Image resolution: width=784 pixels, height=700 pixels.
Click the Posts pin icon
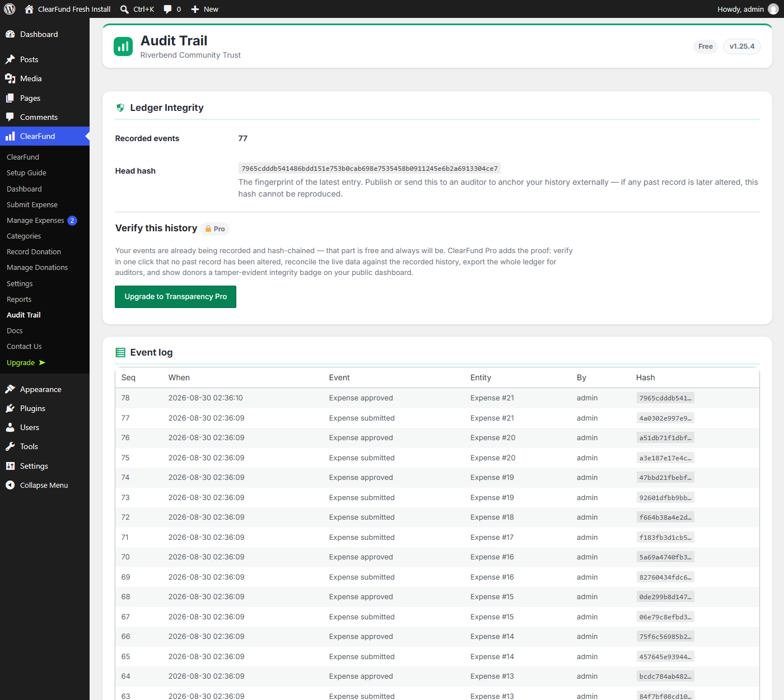[10, 59]
